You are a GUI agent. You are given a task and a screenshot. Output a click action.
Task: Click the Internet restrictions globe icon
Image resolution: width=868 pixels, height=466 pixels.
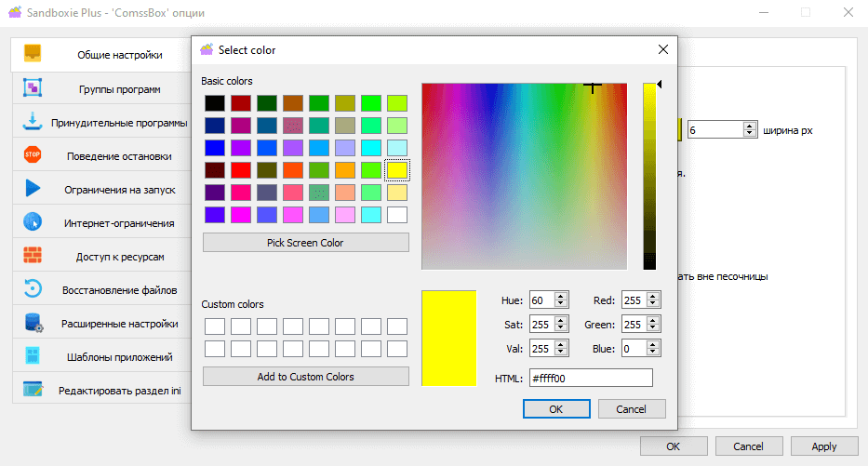(x=33, y=222)
